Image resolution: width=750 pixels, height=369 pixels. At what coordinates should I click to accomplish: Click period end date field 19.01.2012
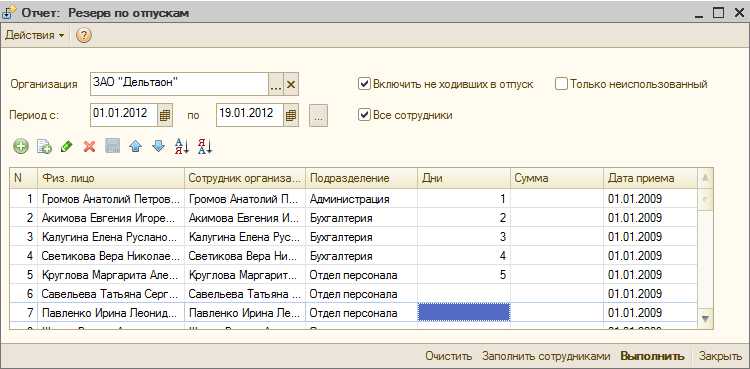pos(250,115)
